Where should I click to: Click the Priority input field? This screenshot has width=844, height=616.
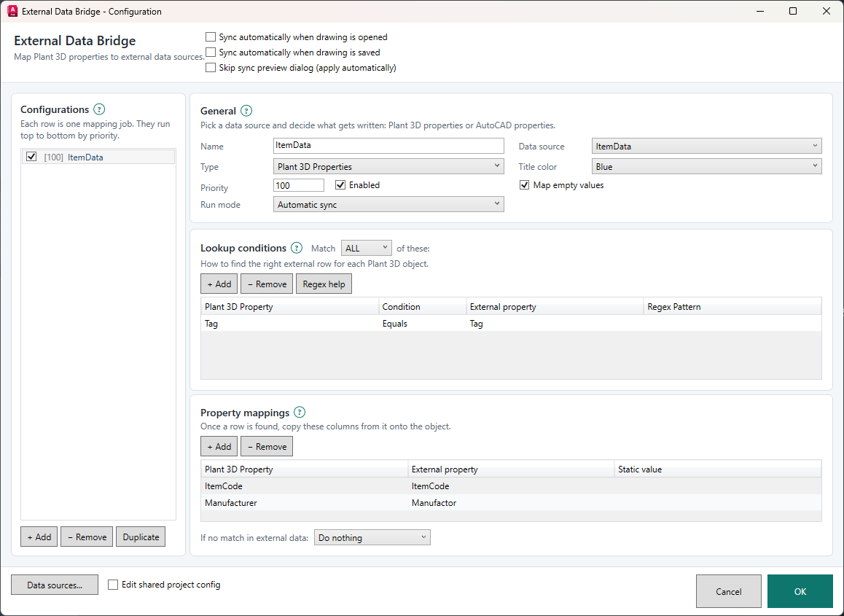pos(299,185)
